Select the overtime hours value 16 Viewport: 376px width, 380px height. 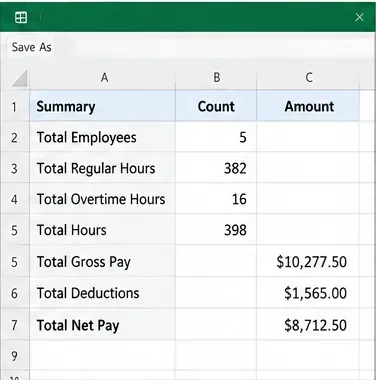(x=216, y=199)
